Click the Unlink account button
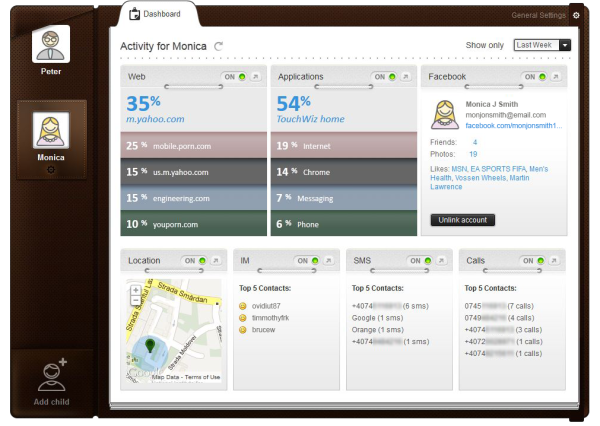 click(463, 220)
